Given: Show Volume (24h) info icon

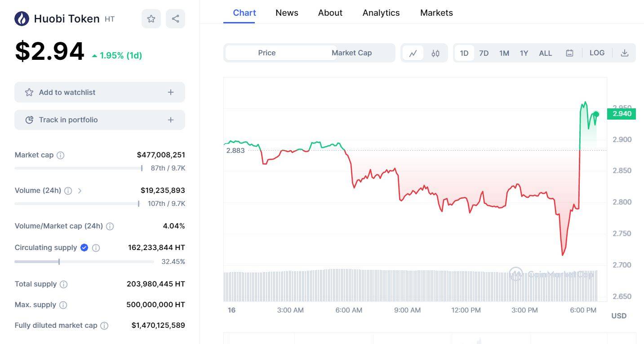Looking at the screenshot, I should [68, 191].
